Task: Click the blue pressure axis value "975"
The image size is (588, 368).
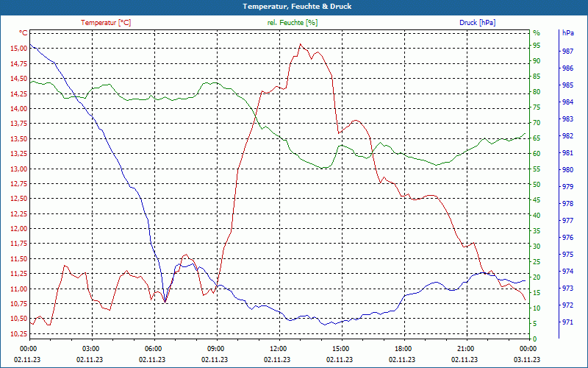Action: tap(567, 255)
